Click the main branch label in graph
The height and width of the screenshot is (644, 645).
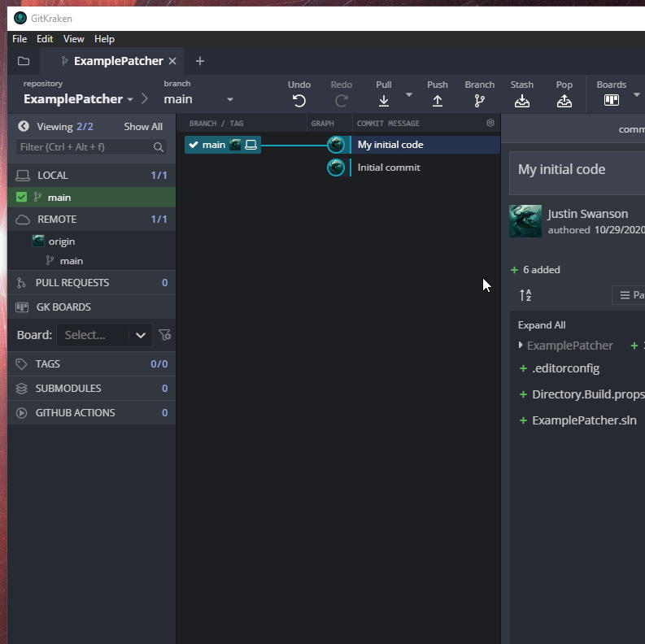pyautogui.click(x=223, y=145)
